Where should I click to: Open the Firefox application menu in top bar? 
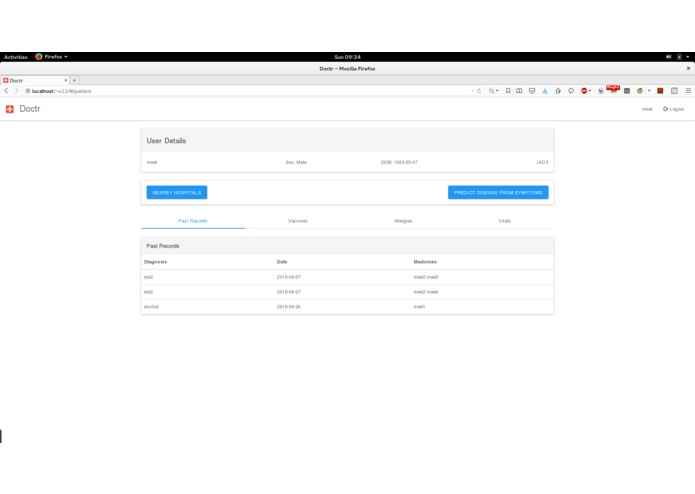(x=51, y=57)
